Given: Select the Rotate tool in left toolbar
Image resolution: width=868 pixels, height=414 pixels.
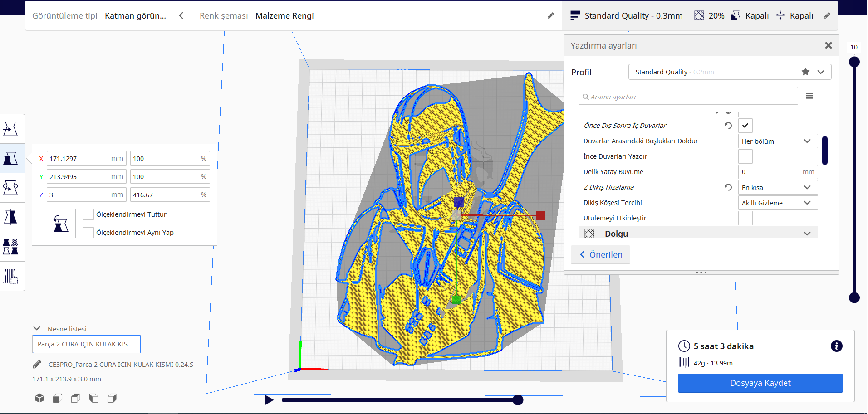Looking at the screenshot, I should pos(10,187).
